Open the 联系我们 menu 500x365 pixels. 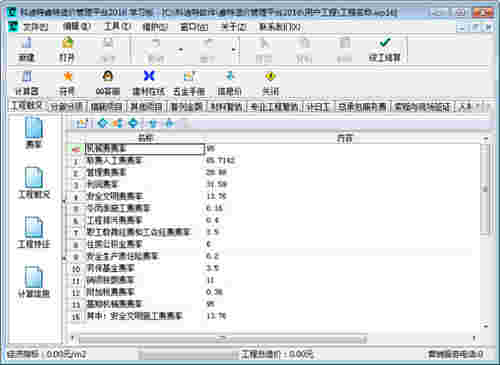pyautogui.click(x=280, y=27)
